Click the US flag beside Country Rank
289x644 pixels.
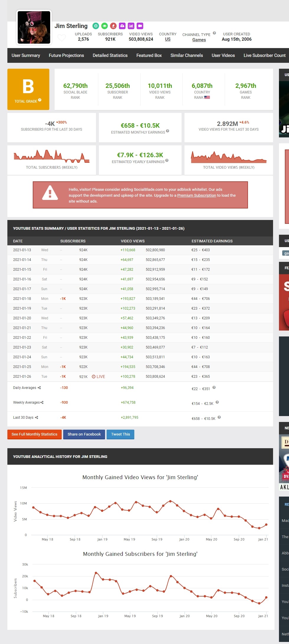coord(207,97)
